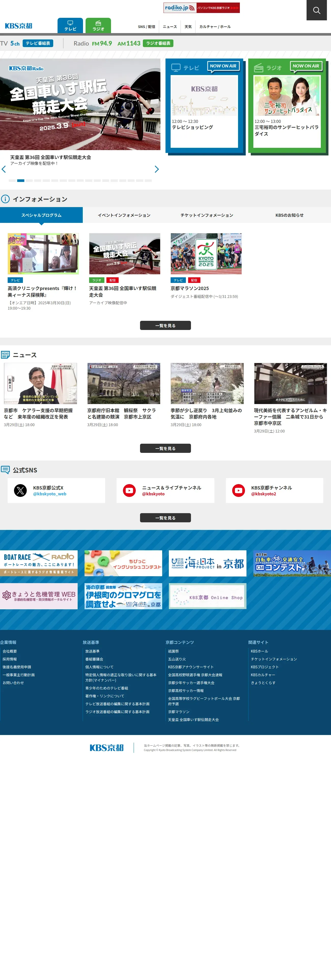Click the KBS京都 header logo

[x=18, y=26]
